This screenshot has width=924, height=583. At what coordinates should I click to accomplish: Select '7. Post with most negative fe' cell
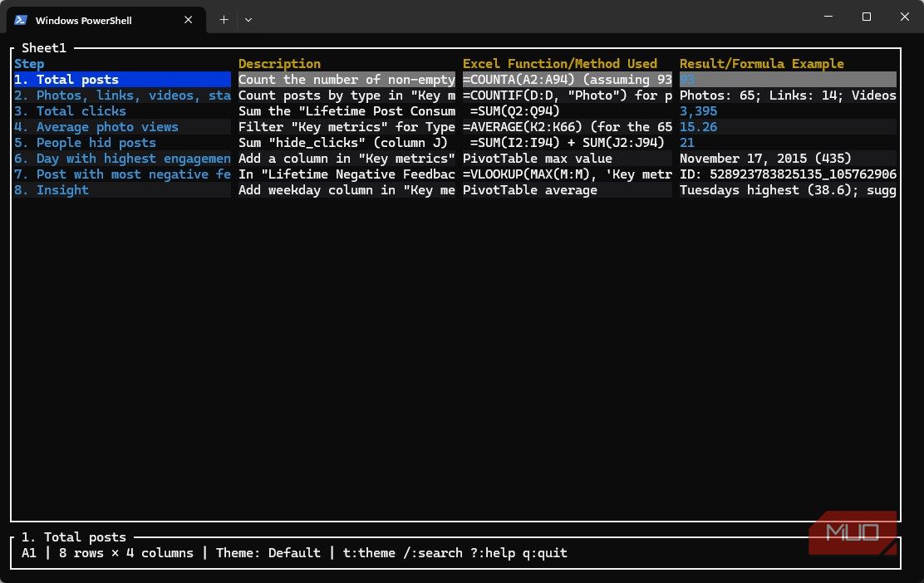(122, 174)
